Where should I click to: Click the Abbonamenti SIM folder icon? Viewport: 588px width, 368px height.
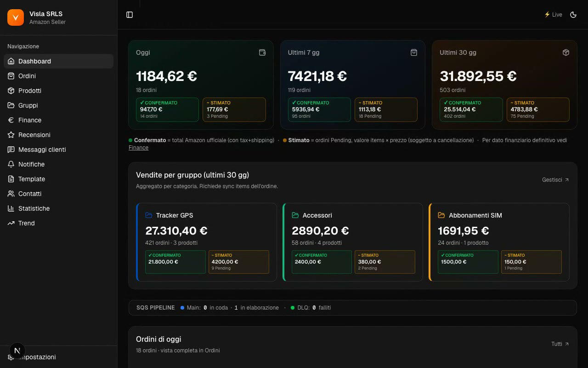pos(441,215)
